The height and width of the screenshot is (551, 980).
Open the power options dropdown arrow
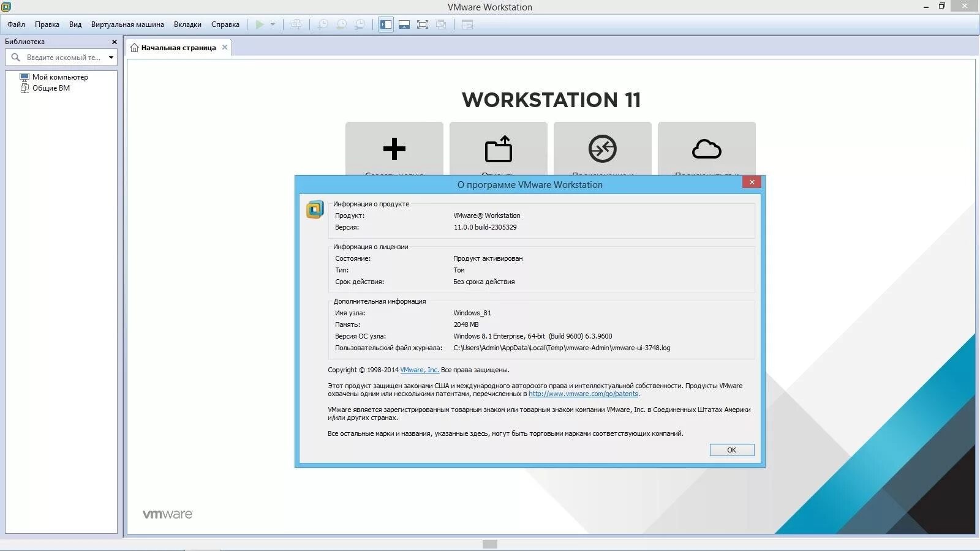pos(273,24)
